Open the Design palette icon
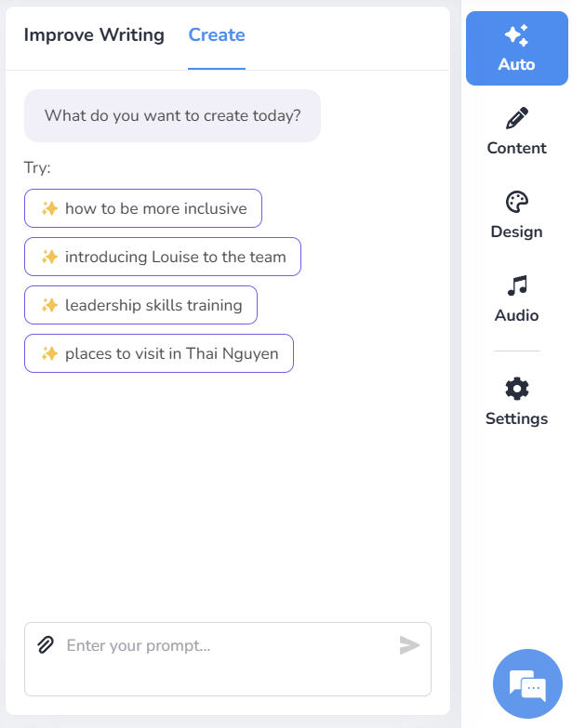Viewport: 572px width, 728px height. point(517,202)
